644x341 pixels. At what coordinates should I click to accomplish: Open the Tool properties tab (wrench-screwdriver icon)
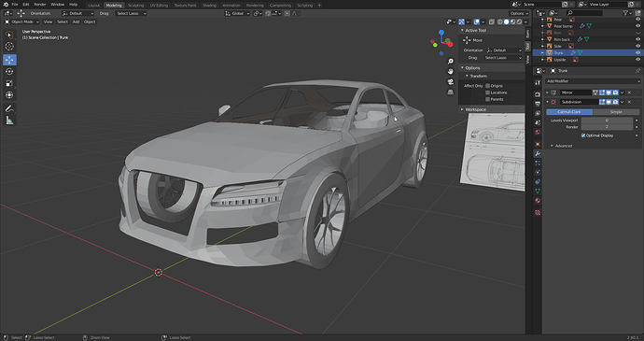click(538, 82)
